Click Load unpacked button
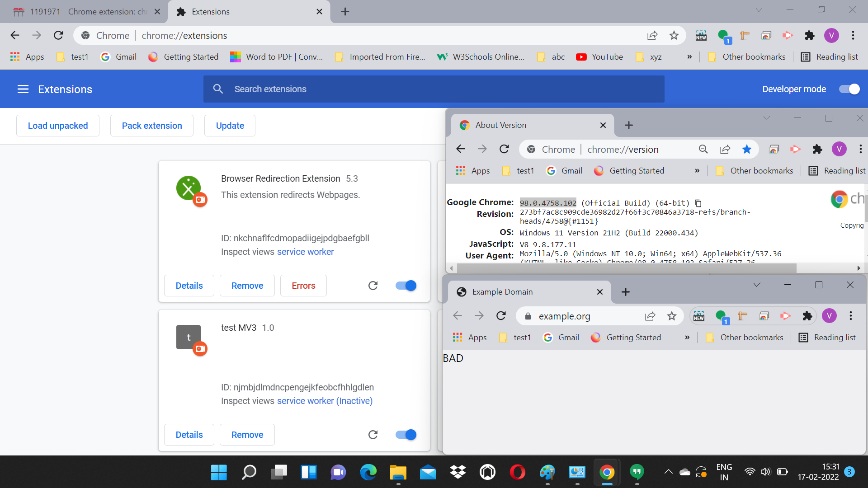The image size is (868, 488). click(58, 126)
